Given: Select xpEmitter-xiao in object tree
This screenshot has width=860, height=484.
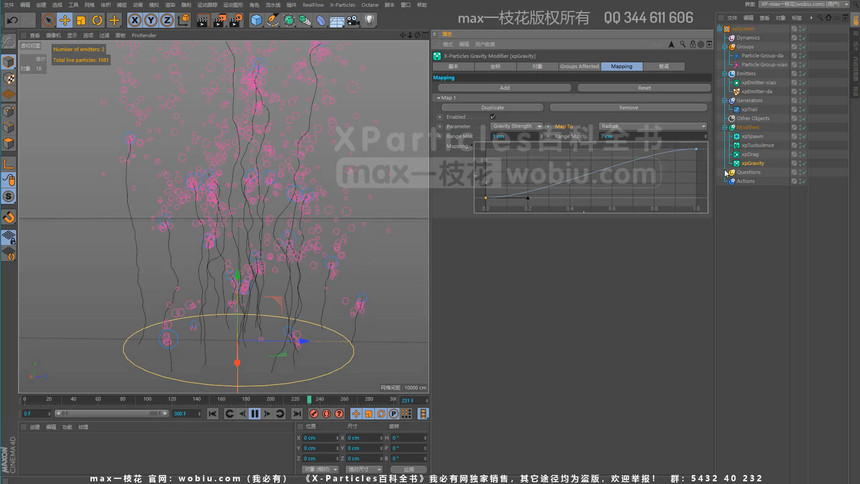Looking at the screenshot, I should 759,82.
